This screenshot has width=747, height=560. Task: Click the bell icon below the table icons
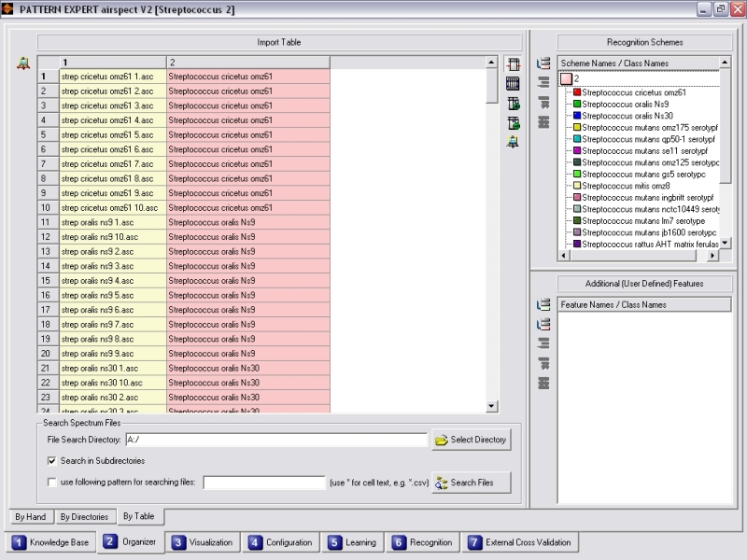(x=513, y=142)
